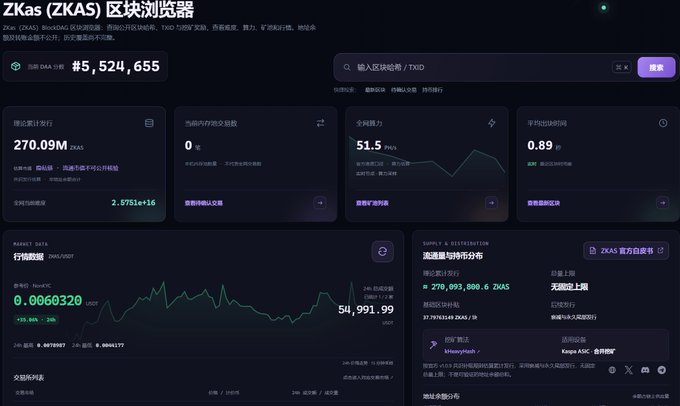
Task: Click the arrow button on the 0.89 block time card
Action: pyautogui.click(x=662, y=203)
